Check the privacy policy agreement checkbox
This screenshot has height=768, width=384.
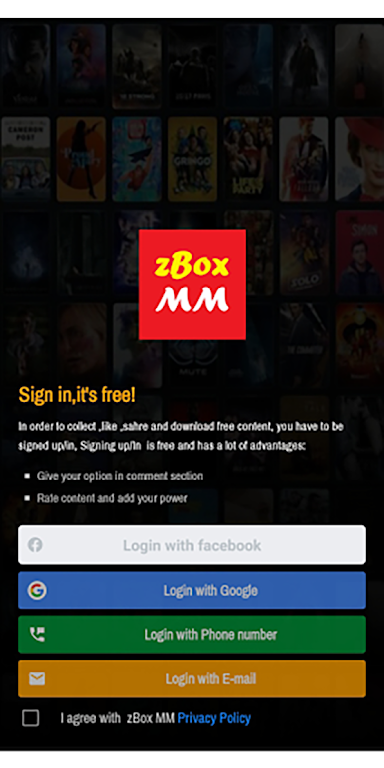coord(30,718)
